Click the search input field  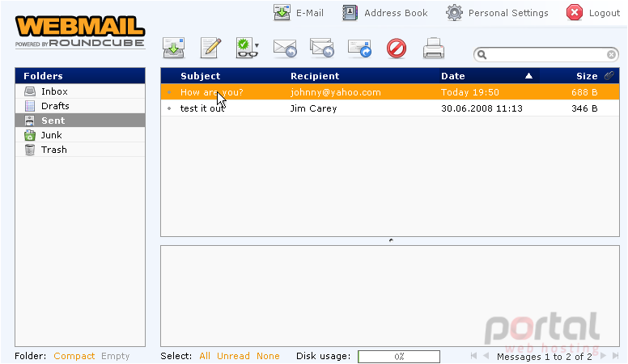(x=546, y=54)
